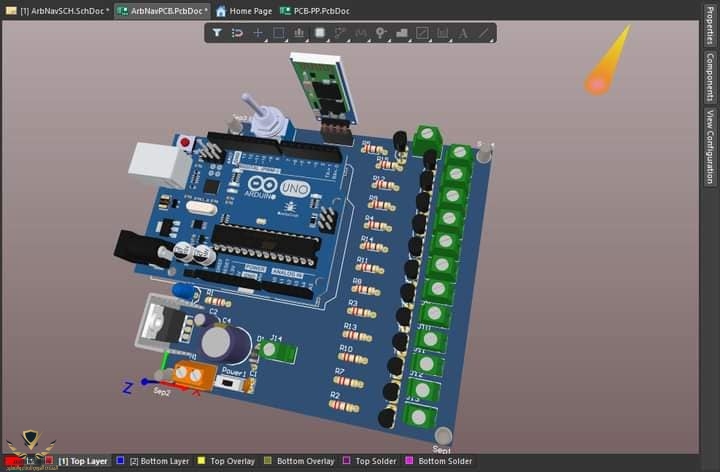This screenshot has height=472, width=720.
Task: Open the Properties side panel
Action: tap(710, 25)
